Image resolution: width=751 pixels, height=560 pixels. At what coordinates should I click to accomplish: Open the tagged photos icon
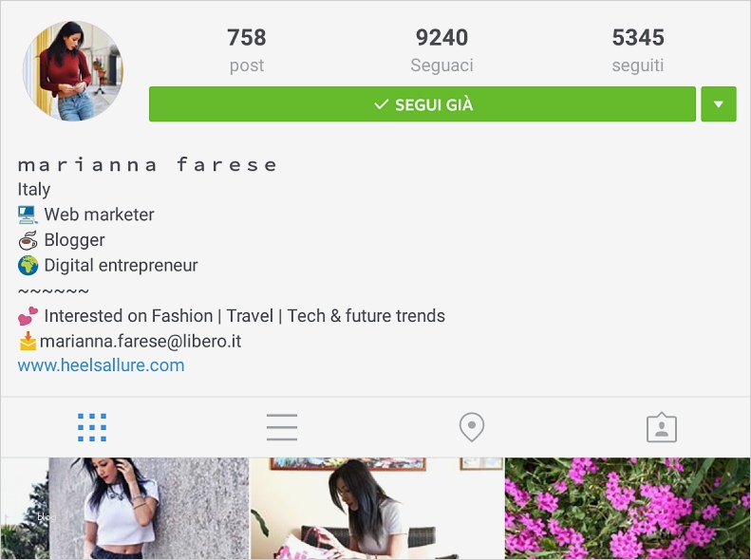pyautogui.click(x=662, y=427)
